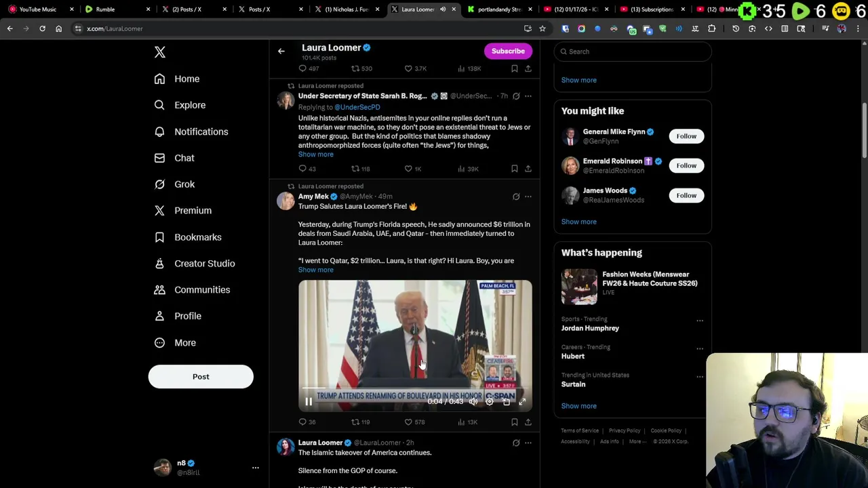The image size is (868, 488).
Task: Bookmark Amy Mek post
Action: pos(515,422)
